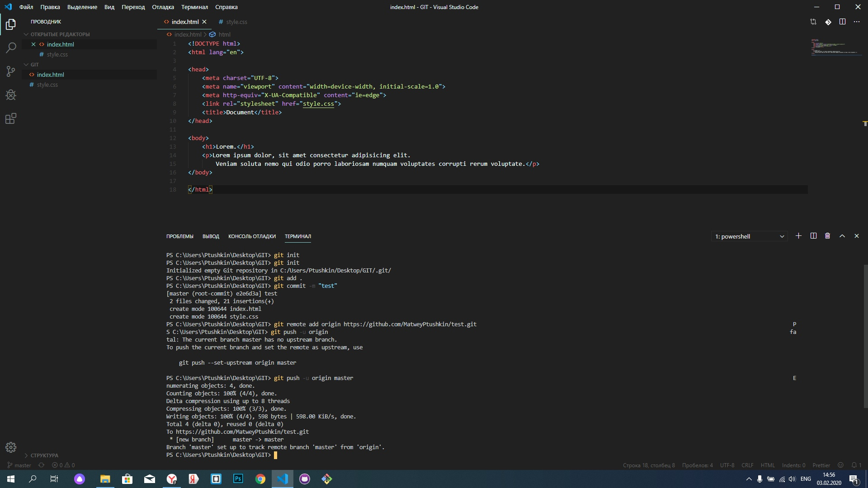This screenshot has height=488, width=868.
Task: Click the open changes icon in editor toolbar
Action: click(813, 22)
